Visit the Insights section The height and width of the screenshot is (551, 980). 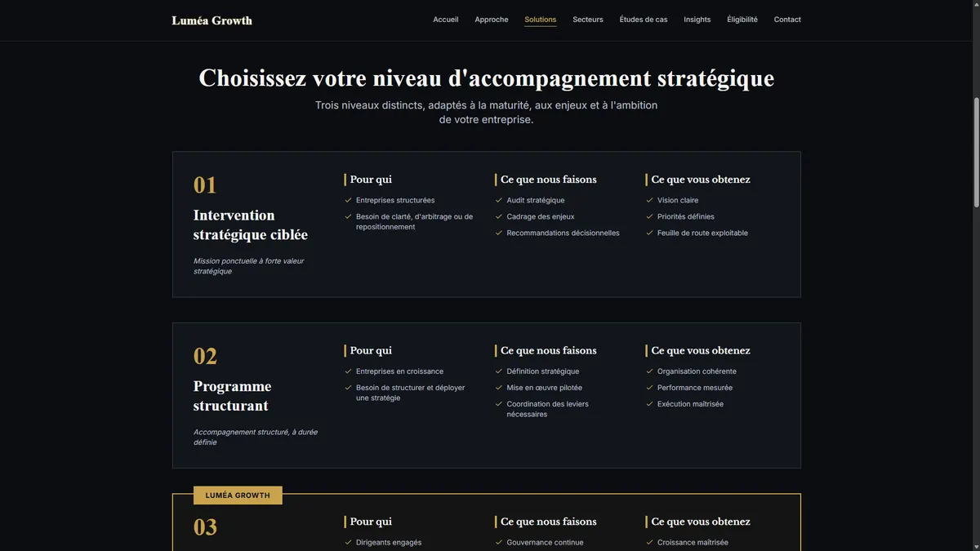click(x=697, y=20)
